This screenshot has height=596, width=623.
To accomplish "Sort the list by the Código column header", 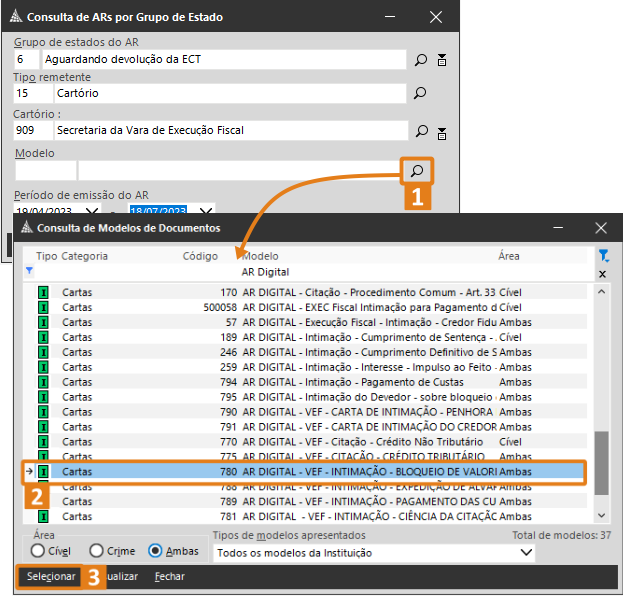I will click(x=200, y=256).
